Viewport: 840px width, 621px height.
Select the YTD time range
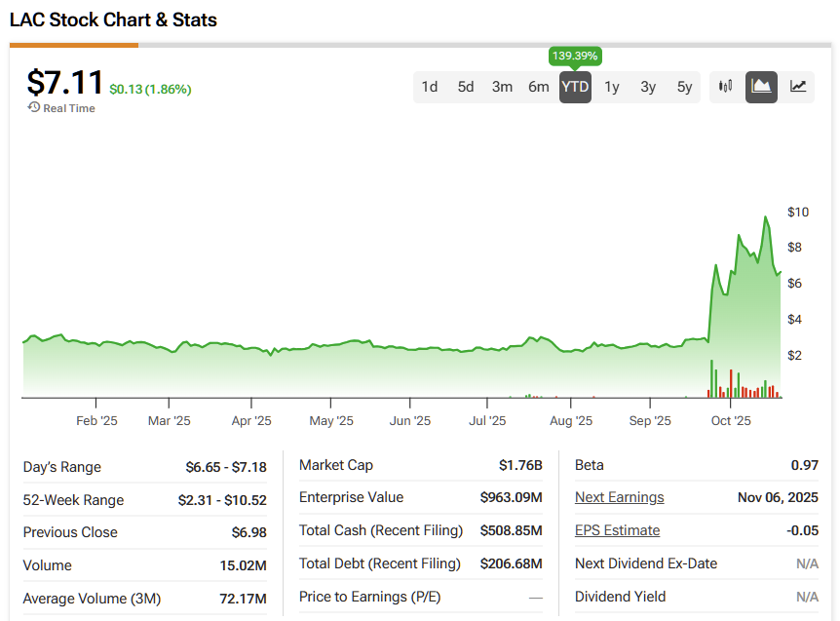(x=575, y=87)
